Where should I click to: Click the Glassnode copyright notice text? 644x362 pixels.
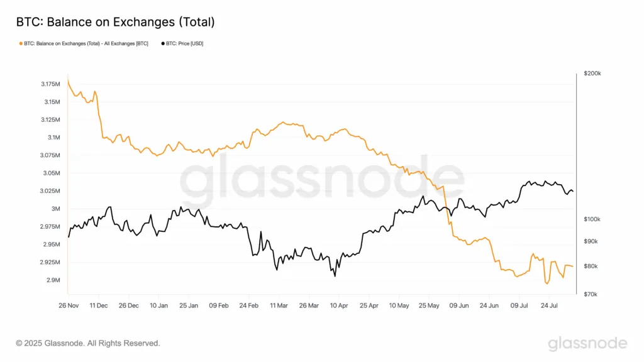click(x=88, y=343)
